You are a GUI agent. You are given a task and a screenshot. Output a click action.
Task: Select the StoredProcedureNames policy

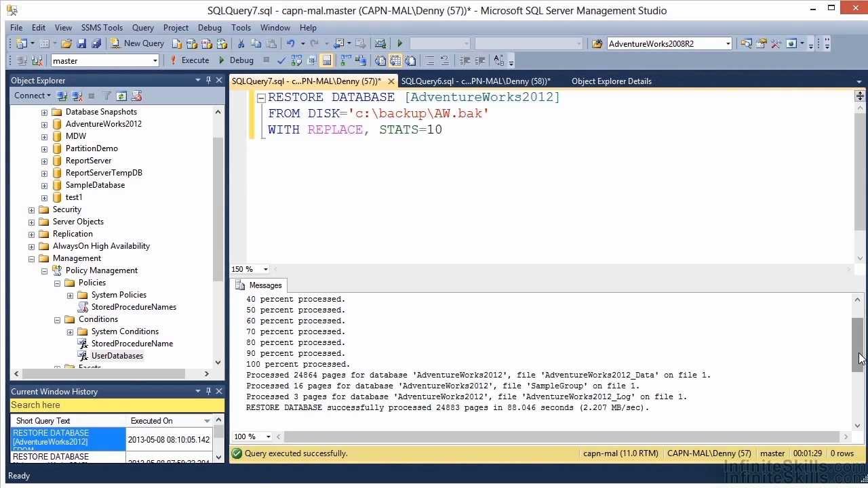tap(134, 307)
